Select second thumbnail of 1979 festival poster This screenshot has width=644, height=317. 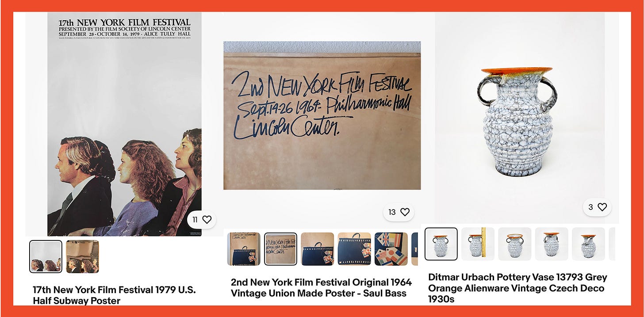[82, 256]
